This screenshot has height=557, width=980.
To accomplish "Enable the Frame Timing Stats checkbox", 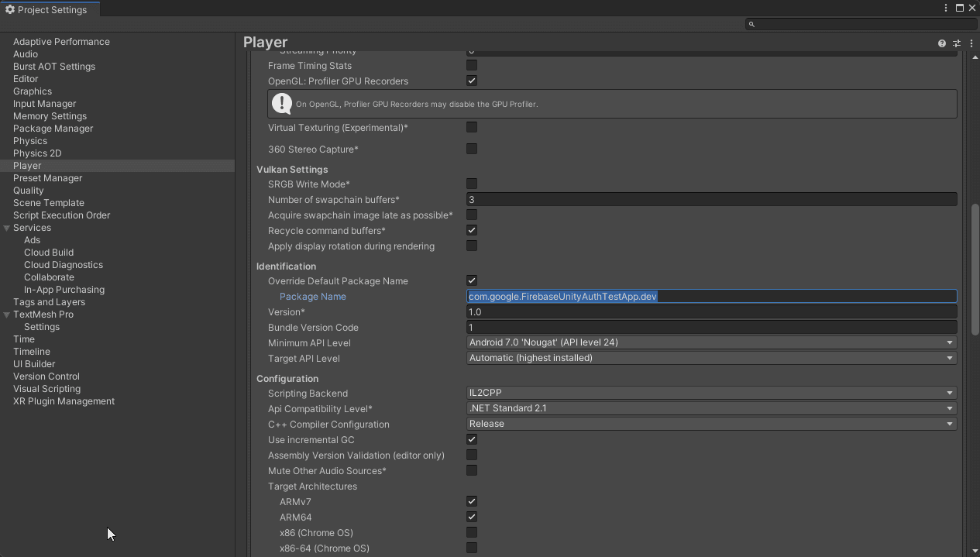I will [471, 66].
